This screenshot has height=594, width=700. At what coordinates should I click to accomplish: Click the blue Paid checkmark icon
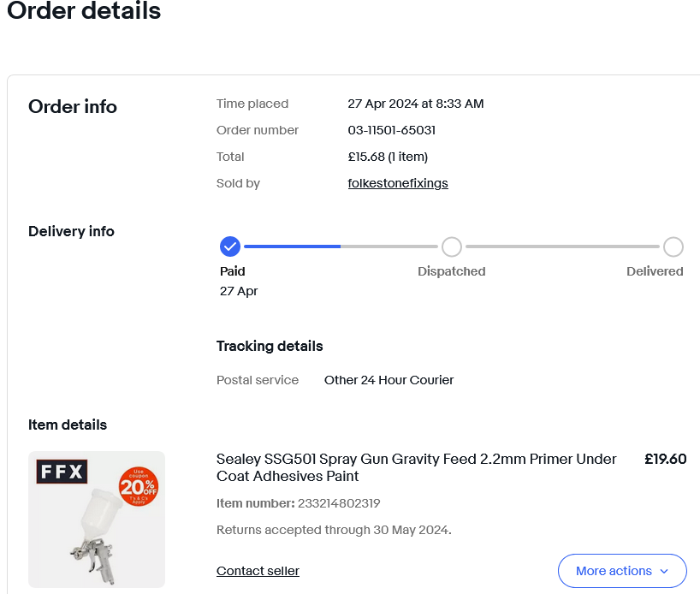coord(229,247)
